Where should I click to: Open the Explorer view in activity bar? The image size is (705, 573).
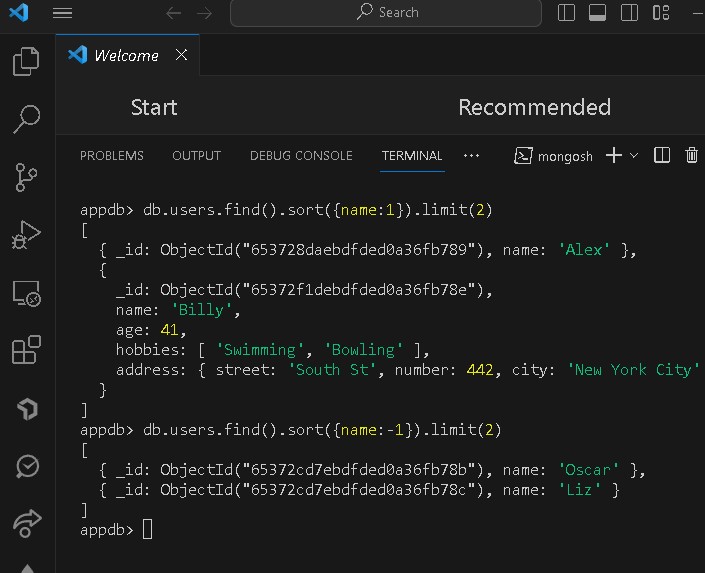(x=26, y=62)
